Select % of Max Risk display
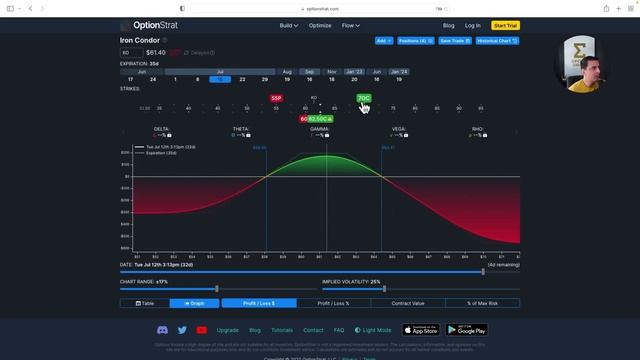 coord(482,303)
